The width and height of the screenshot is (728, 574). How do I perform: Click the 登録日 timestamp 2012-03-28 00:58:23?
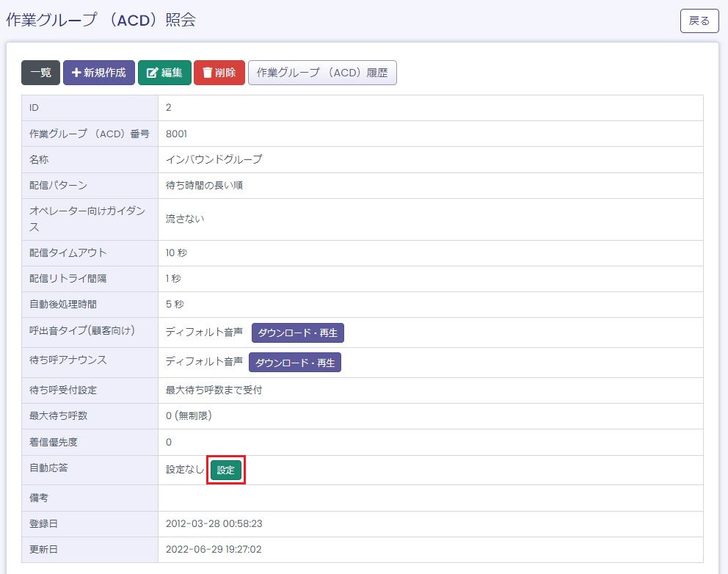[214, 523]
